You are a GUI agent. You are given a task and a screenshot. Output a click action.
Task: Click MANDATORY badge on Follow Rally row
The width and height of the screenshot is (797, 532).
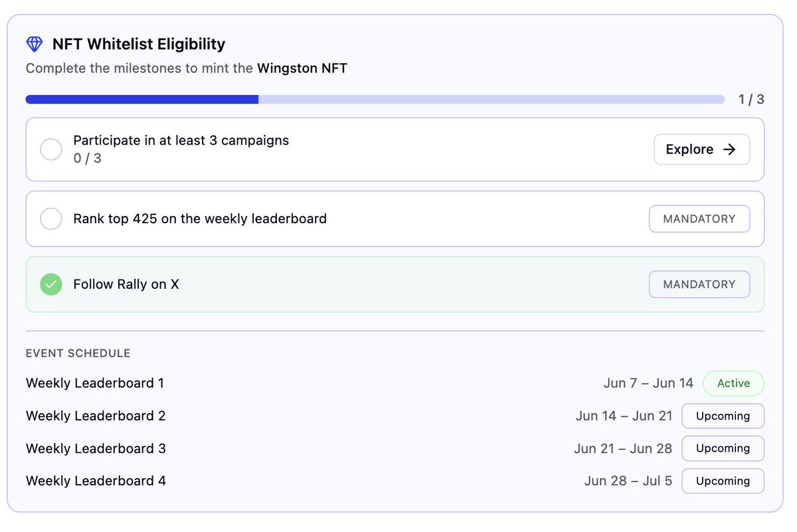pyautogui.click(x=699, y=284)
